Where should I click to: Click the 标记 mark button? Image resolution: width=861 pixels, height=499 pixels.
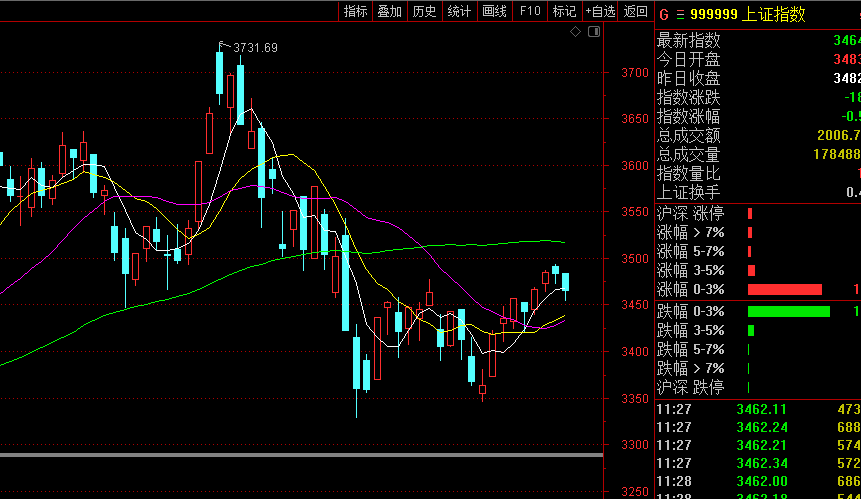coord(564,12)
